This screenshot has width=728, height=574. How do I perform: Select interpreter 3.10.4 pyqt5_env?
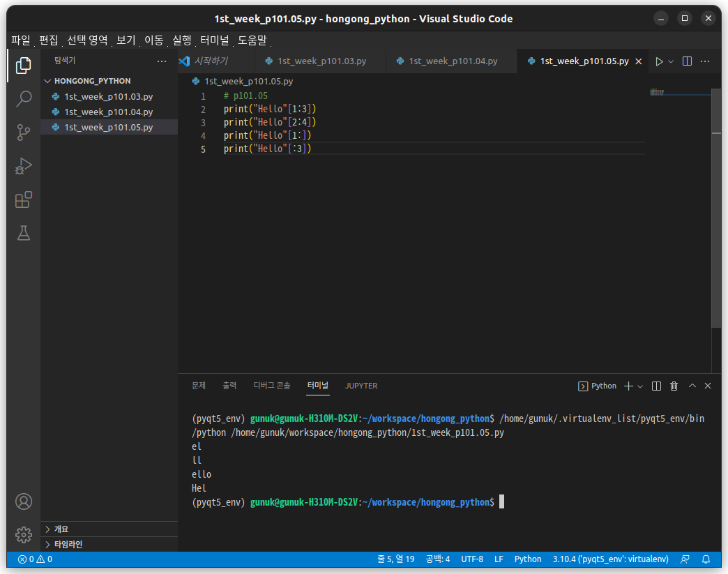pyautogui.click(x=611, y=559)
